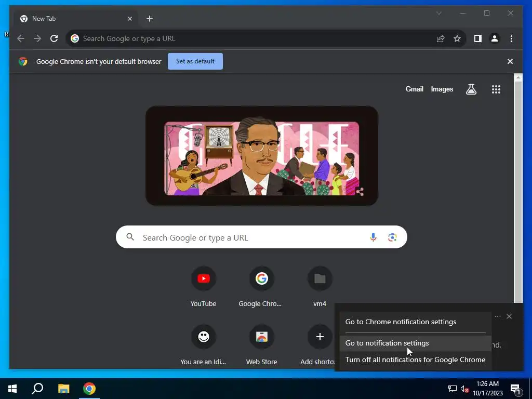Open a new tab with the plus button
532x399 pixels.
[x=150, y=19]
